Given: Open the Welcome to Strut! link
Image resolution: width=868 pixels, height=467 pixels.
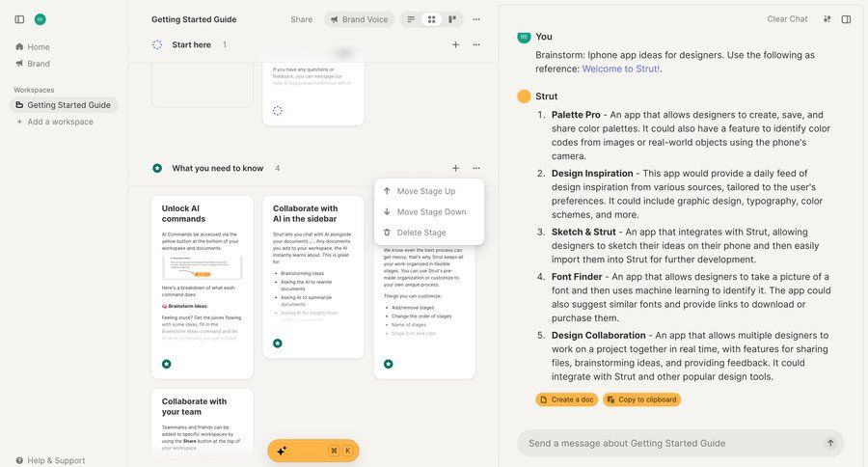Looking at the screenshot, I should [x=620, y=69].
